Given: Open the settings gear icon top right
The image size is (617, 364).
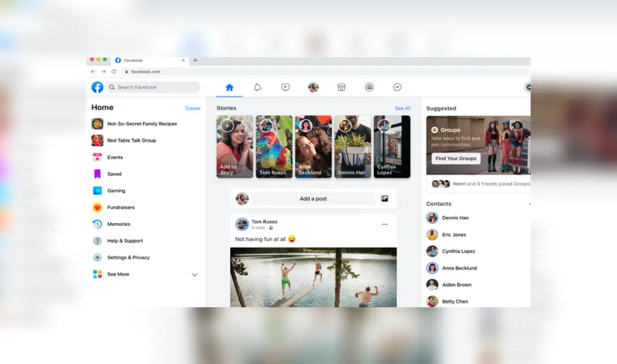Looking at the screenshot, I should [x=528, y=87].
